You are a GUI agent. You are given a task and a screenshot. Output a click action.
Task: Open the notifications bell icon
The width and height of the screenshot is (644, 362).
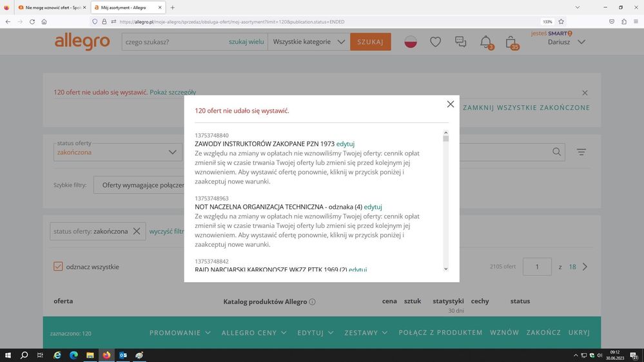tap(486, 42)
